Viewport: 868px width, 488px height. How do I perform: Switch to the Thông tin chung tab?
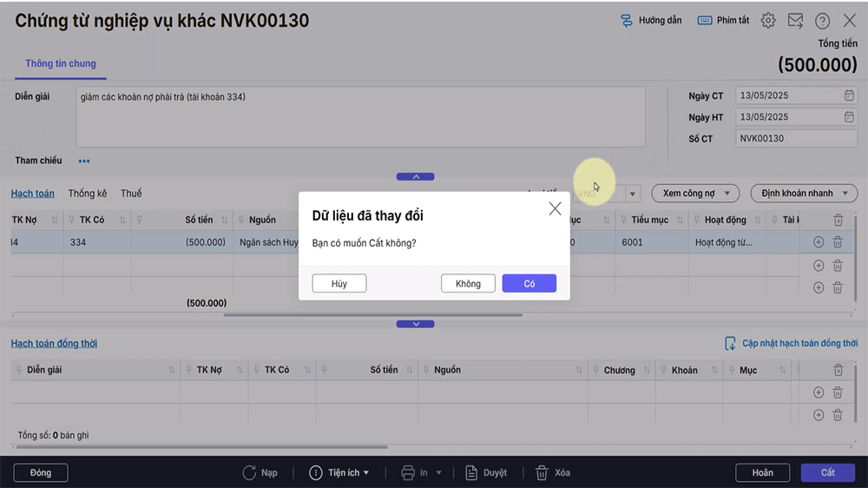pos(61,63)
